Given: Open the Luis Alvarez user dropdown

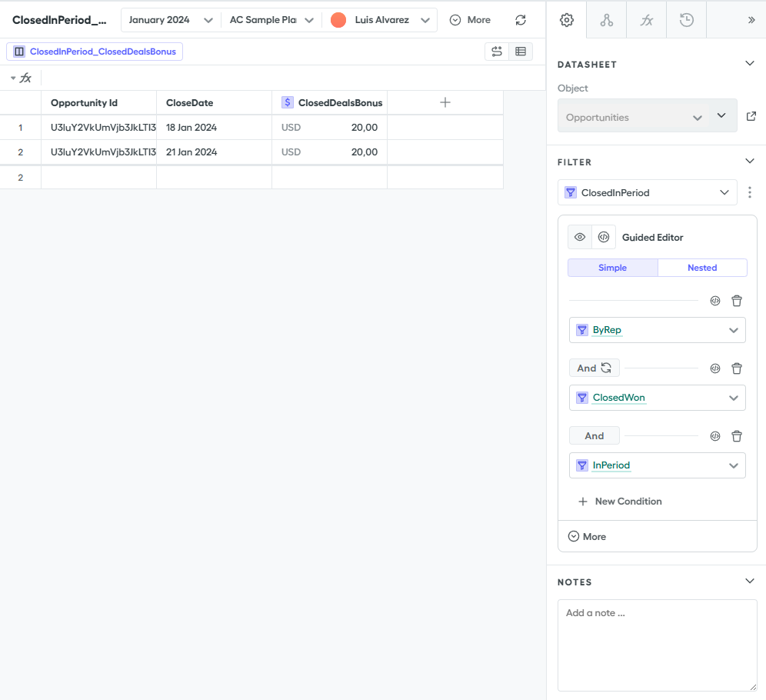Looking at the screenshot, I should [381, 20].
